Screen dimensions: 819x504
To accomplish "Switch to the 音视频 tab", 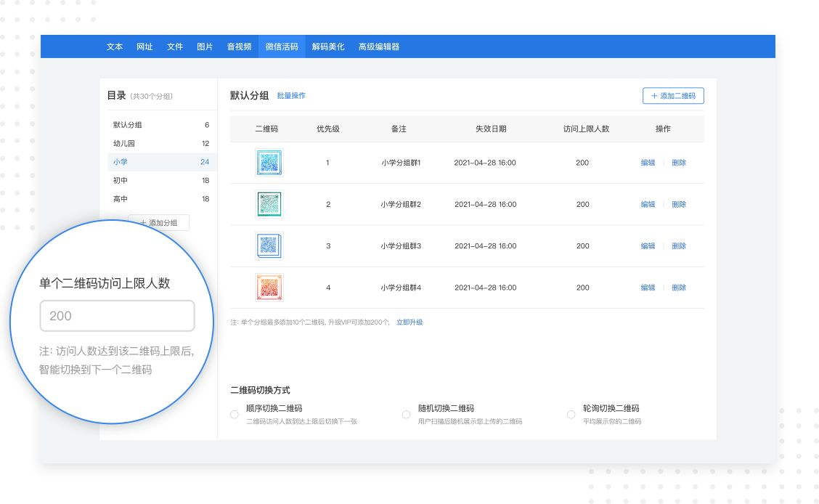I will [239, 46].
